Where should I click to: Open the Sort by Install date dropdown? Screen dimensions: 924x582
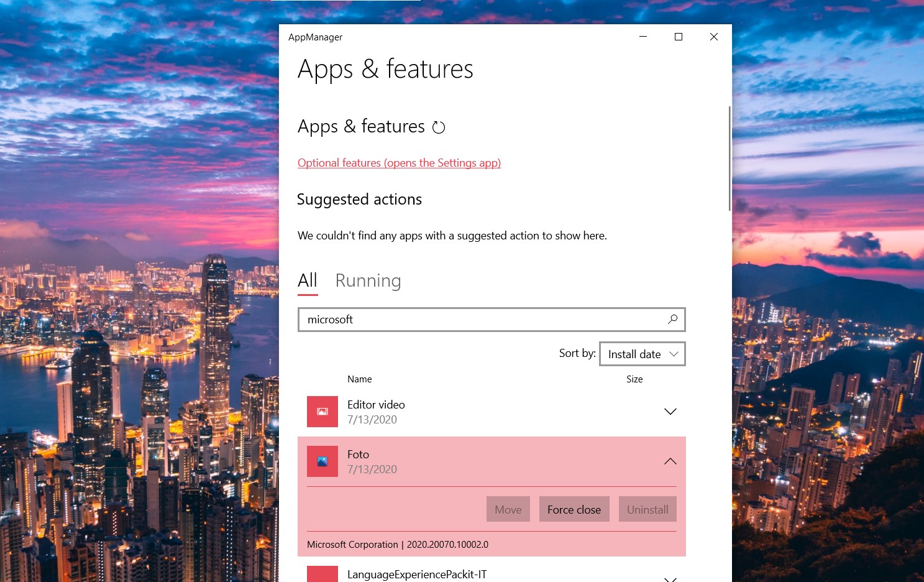643,354
